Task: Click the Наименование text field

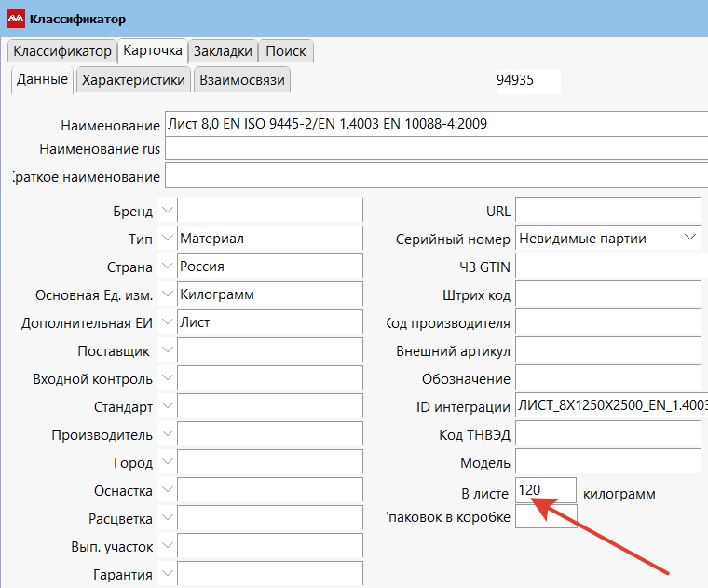Action: tap(436, 124)
